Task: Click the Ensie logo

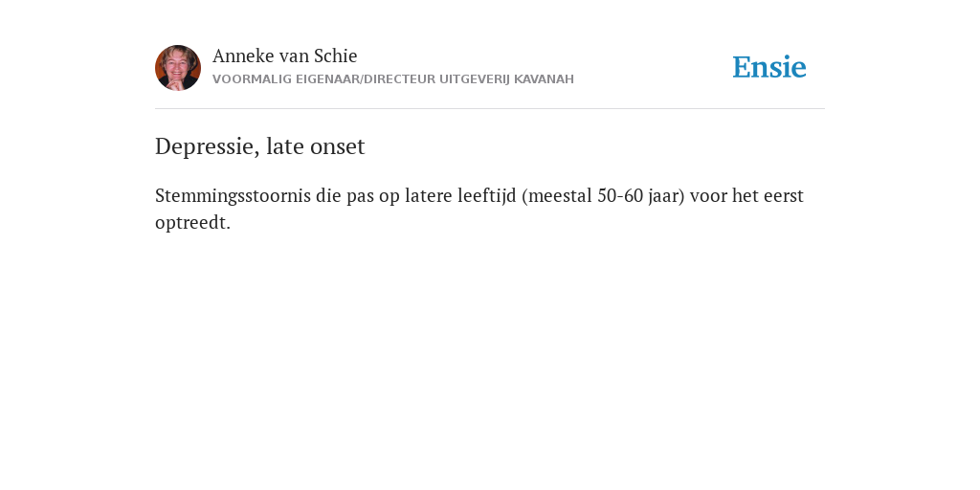Action: [769, 67]
